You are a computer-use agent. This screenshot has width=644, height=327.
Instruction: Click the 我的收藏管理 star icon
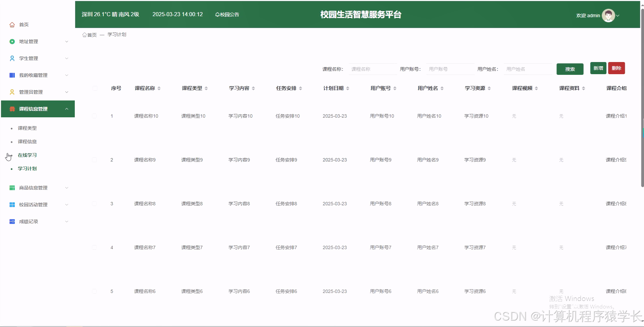12,75
